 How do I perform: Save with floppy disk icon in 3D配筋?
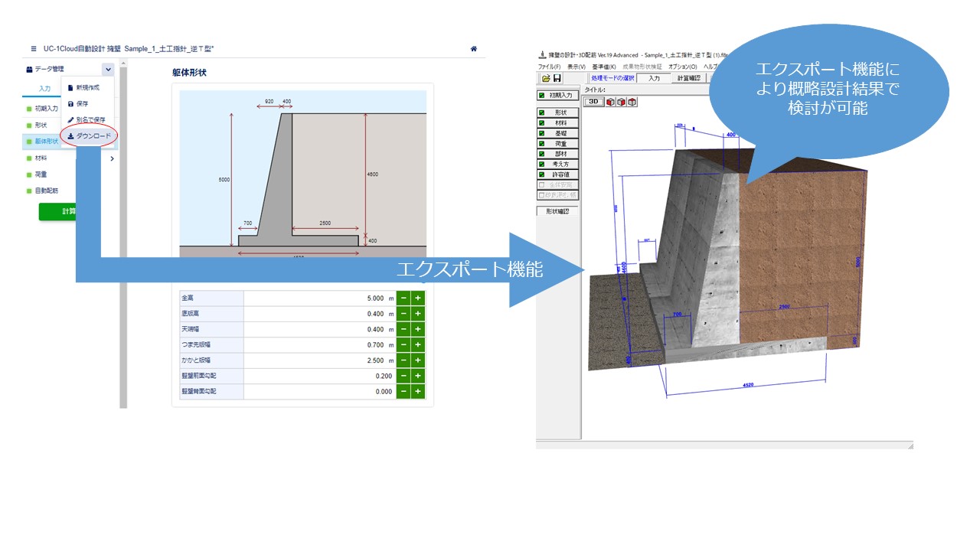(557, 78)
